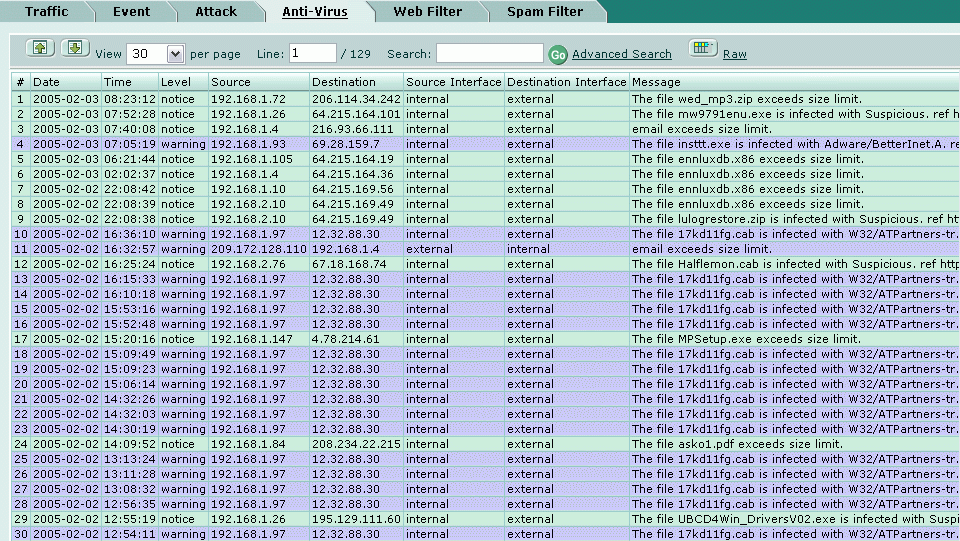Click destination IP 216.93.66.111
Viewport: 960px width, 541px height.
point(353,129)
